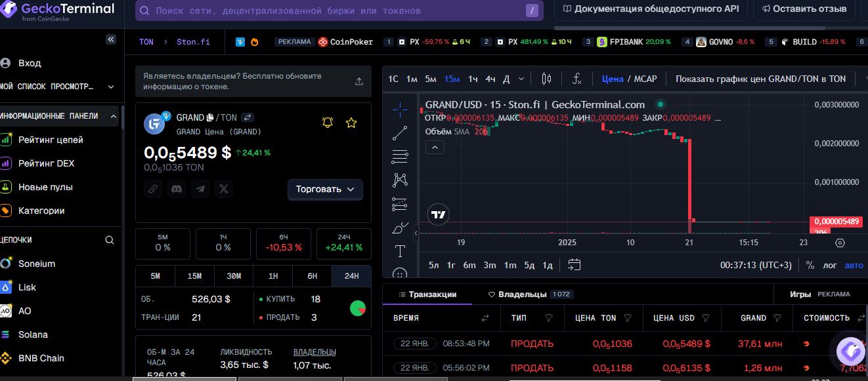The image size is (868, 381).
Task: Open 'Документация общедоступного API' link
Action: 650,9
